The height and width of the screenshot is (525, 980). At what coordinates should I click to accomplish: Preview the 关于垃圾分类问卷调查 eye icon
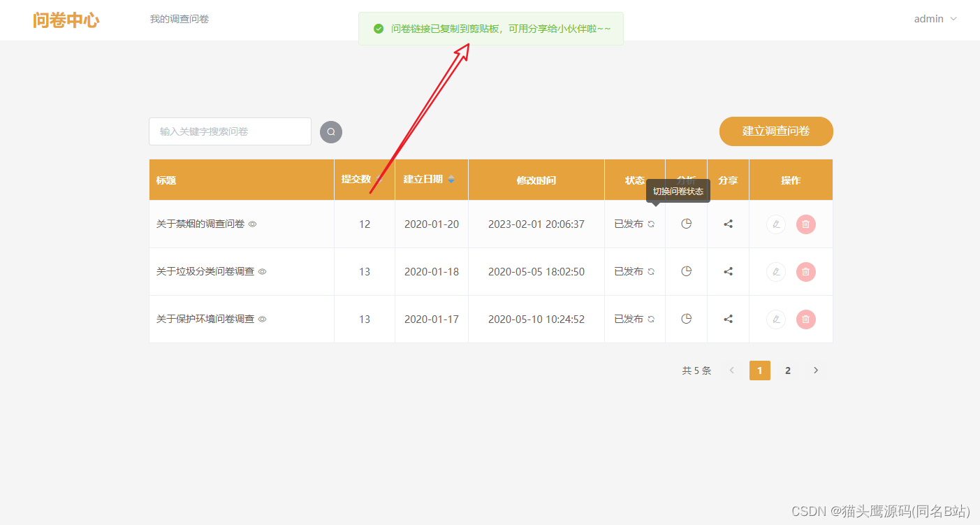(x=263, y=272)
